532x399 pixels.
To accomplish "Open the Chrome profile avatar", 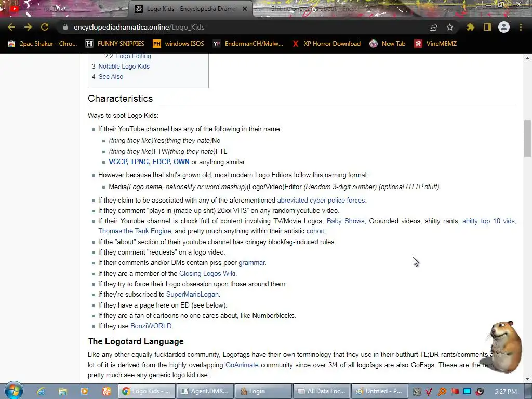I will tap(504, 27).
